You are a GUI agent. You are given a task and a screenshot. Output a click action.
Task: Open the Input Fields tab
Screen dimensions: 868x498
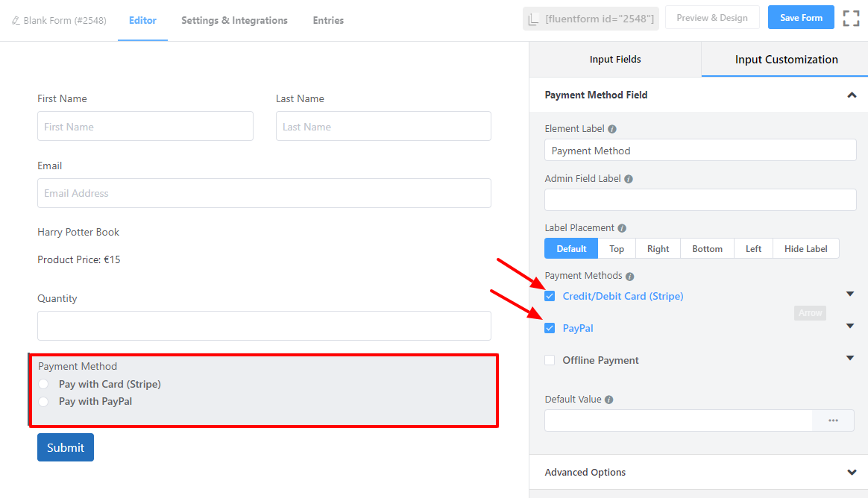pyautogui.click(x=614, y=59)
